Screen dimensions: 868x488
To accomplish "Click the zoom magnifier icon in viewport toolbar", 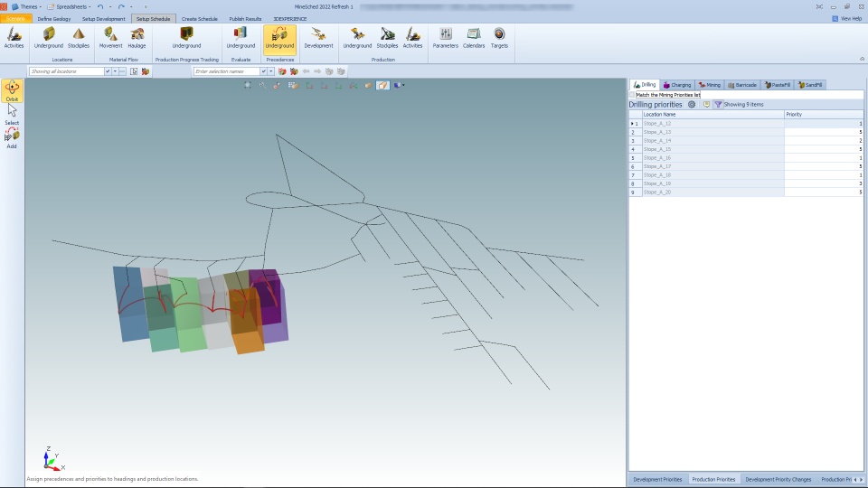I will pyautogui.click(x=262, y=85).
